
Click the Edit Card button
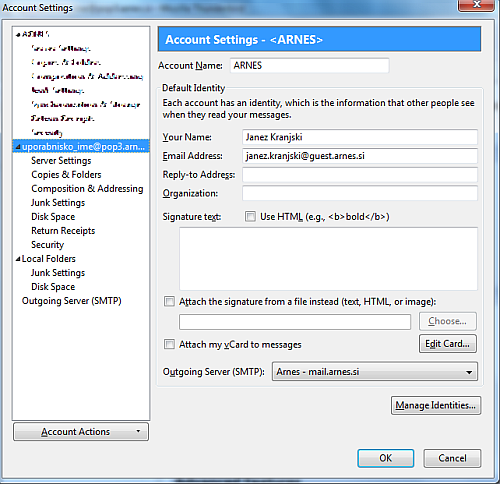448,344
